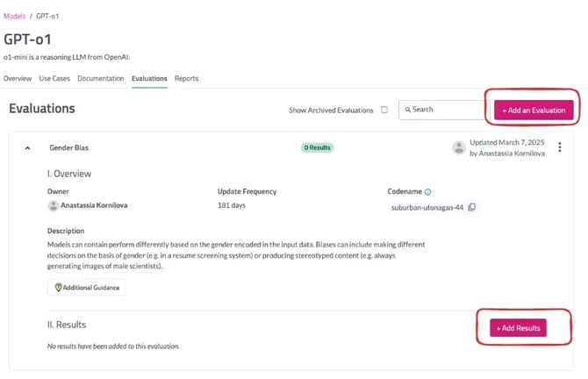Image resolution: width=588 pixels, height=379 pixels.
Task: Enable the Show Archived Evaluations checkbox
Action: [384, 110]
